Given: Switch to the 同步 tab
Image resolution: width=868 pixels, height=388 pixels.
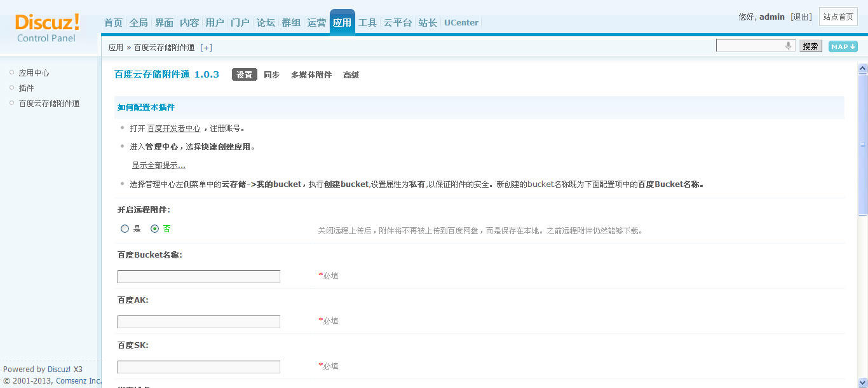Looking at the screenshot, I should [272, 75].
